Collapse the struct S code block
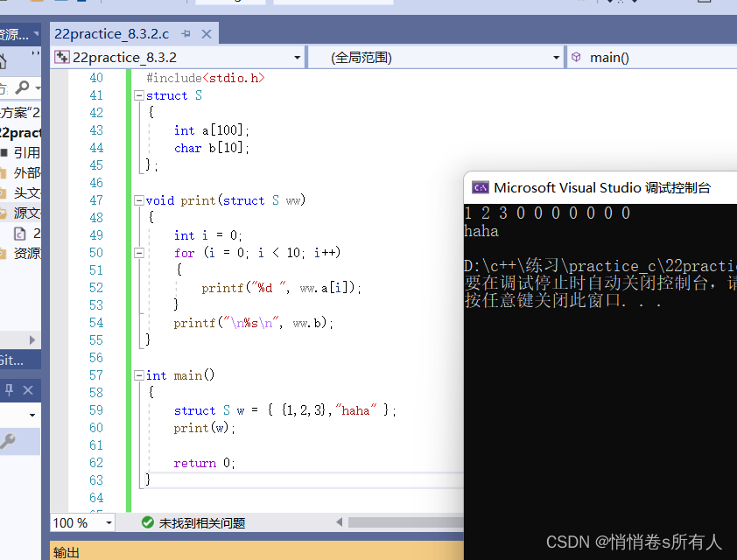The width and height of the screenshot is (737, 560). pyautogui.click(x=139, y=95)
